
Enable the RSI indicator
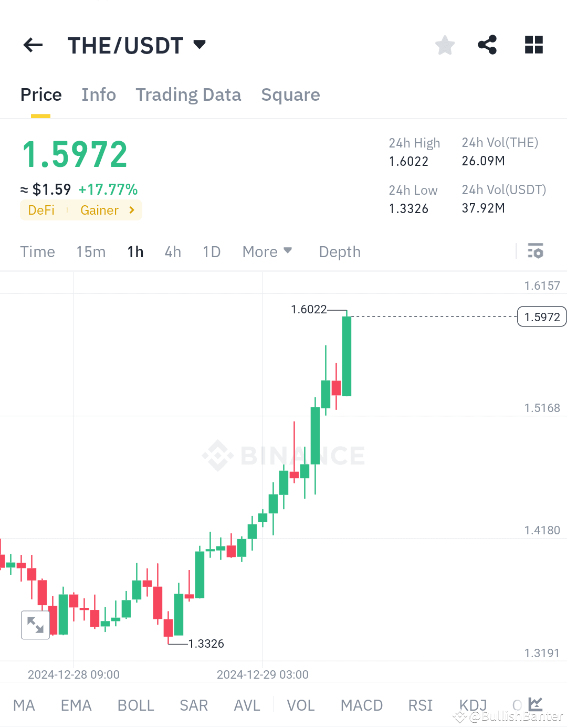(x=420, y=705)
